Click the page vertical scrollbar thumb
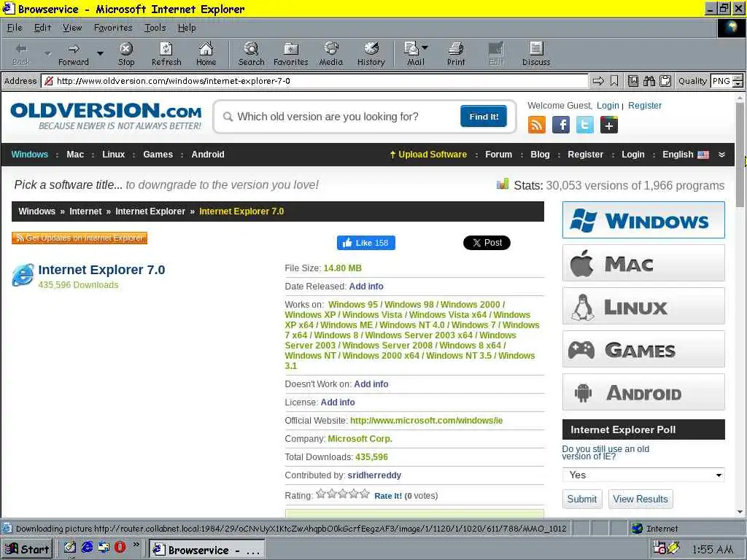The width and height of the screenshot is (747, 560). [x=740, y=155]
